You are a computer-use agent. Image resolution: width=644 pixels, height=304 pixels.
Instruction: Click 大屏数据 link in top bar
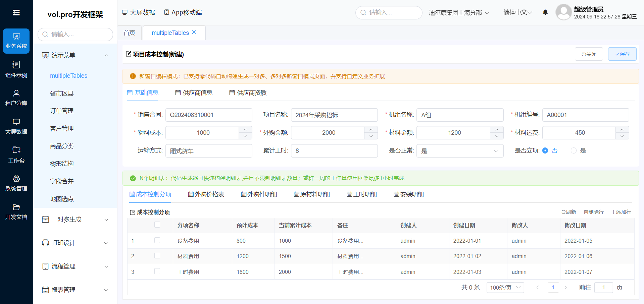pos(138,12)
